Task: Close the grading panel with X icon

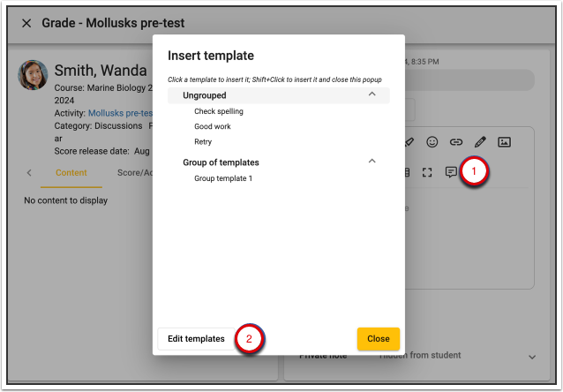Action: pyautogui.click(x=26, y=23)
